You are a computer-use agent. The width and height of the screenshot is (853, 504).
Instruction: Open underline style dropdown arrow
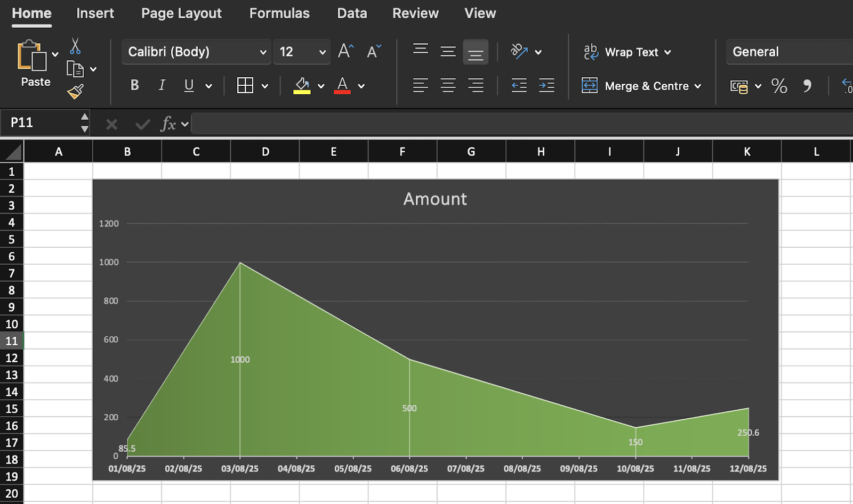(208, 86)
